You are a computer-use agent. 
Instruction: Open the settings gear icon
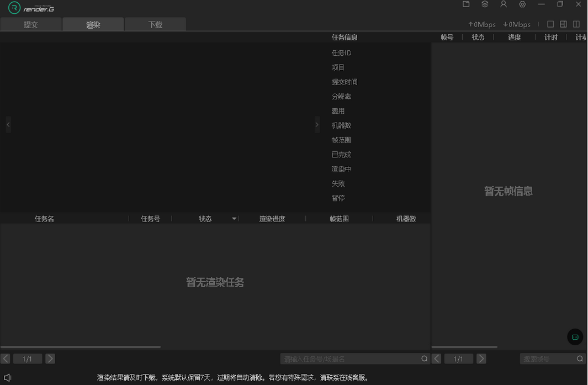pyautogui.click(x=522, y=4)
